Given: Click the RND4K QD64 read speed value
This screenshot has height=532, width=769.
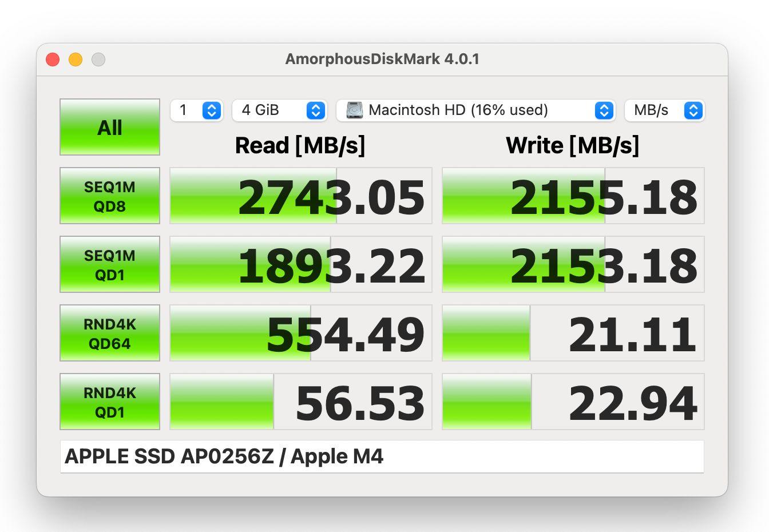Looking at the screenshot, I should 346,333.
